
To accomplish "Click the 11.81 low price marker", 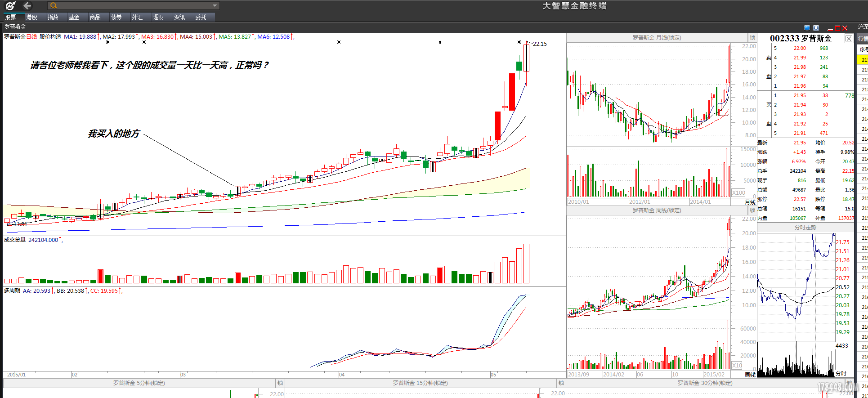I will 20,224.
